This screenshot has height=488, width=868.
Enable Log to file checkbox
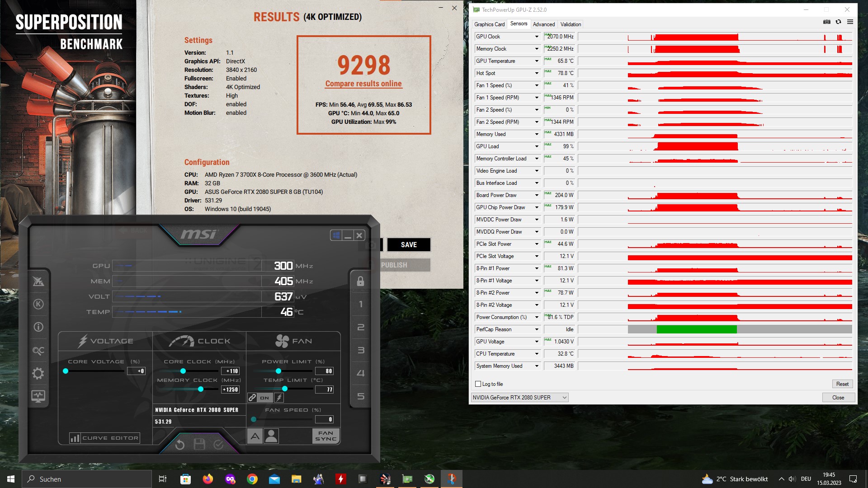coord(478,384)
